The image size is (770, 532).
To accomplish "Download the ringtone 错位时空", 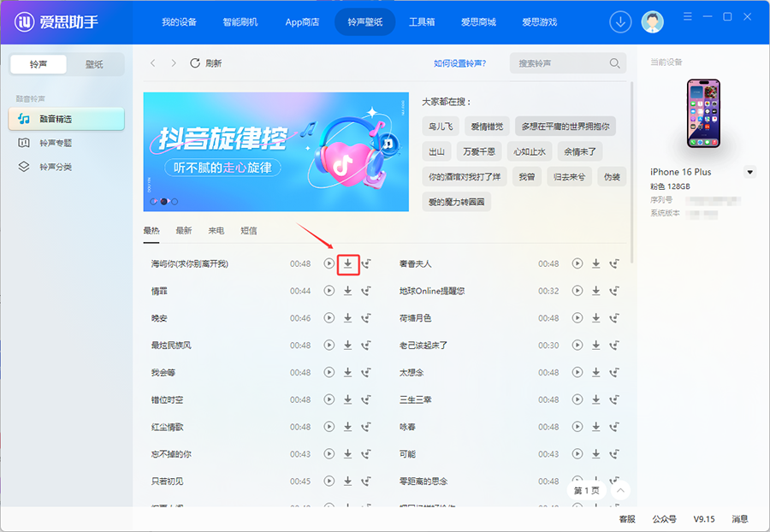I will (x=347, y=399).
